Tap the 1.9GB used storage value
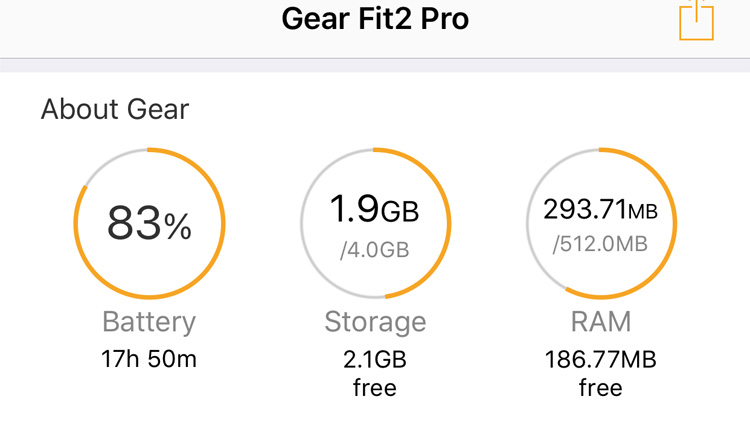The height and width of the screenshot is (428, 750). (x=375, y=209)
